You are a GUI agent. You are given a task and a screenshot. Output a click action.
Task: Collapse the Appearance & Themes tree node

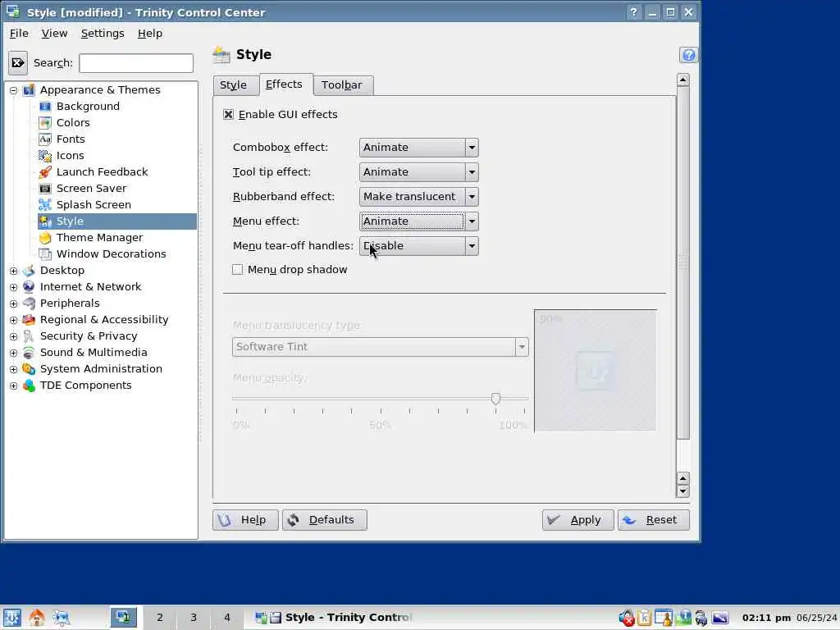(x=13, y=90)
